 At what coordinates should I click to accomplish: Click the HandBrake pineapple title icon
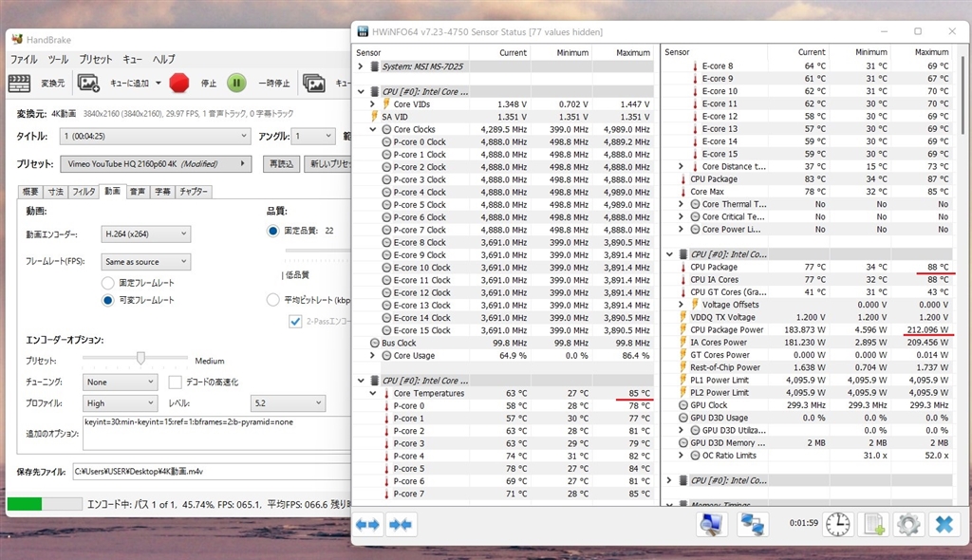click(17, 39)
